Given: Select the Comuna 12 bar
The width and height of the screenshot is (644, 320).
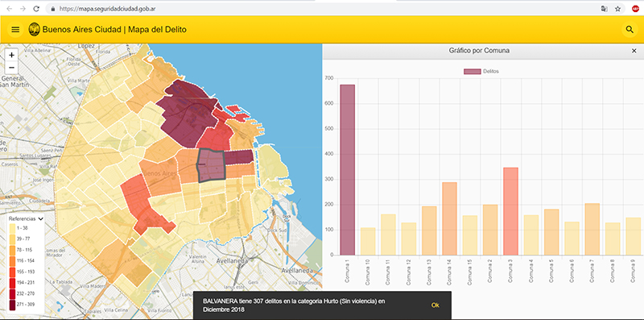Looking at the screenshot, I should point(409,239).
